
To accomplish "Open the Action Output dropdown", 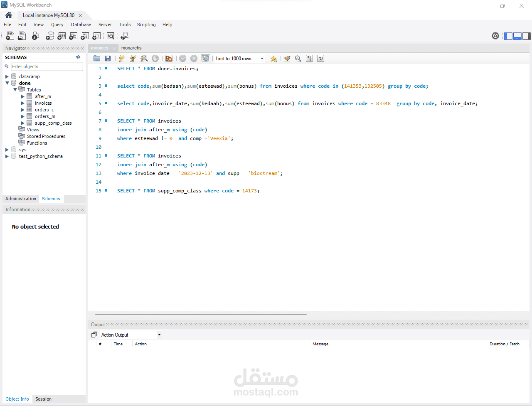I will pyautogui.click(x=159, y=335).
